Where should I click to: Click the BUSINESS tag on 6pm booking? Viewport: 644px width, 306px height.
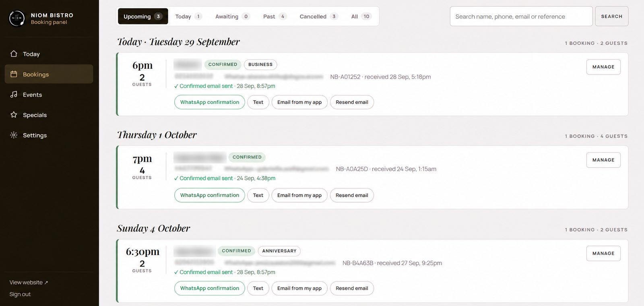pos(260,64)
